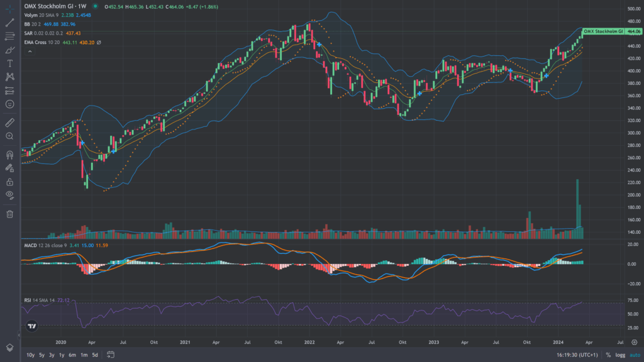Open the Go to date calendar
The width and height of the screenshot is (644, 362).
click(x=109, y=355)
